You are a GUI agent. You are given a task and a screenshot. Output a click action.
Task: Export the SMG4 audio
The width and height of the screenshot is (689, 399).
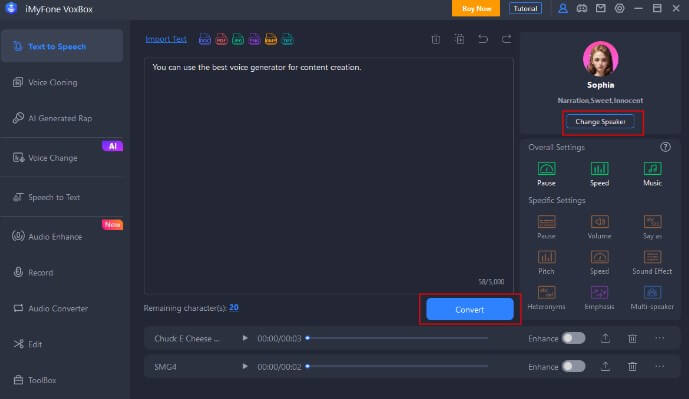pyautogui.click(x=605, y=366)
